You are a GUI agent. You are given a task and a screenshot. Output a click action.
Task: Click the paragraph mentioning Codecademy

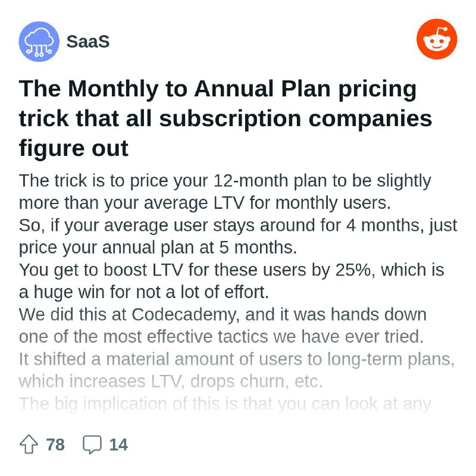pyautogui.click(x=223, y=325)
